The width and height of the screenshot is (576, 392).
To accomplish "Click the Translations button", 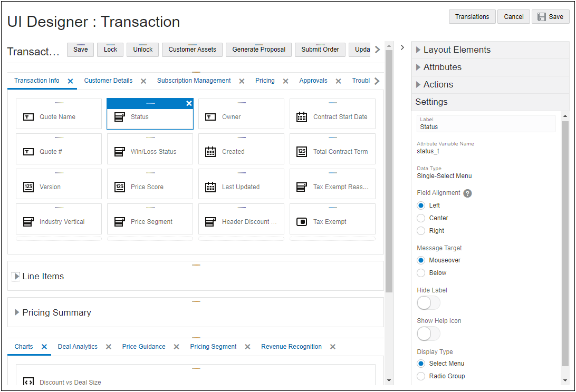I will pyautogui.click(x=472, y=17).
